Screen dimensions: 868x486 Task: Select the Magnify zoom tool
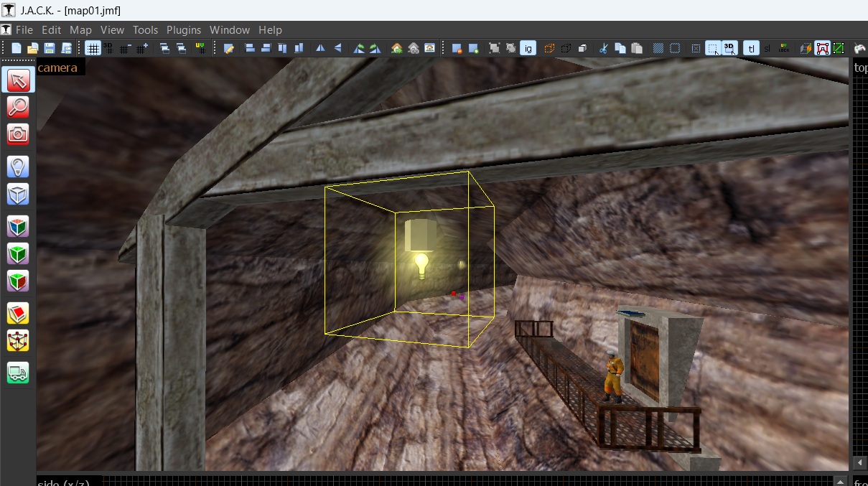(18, 107)
